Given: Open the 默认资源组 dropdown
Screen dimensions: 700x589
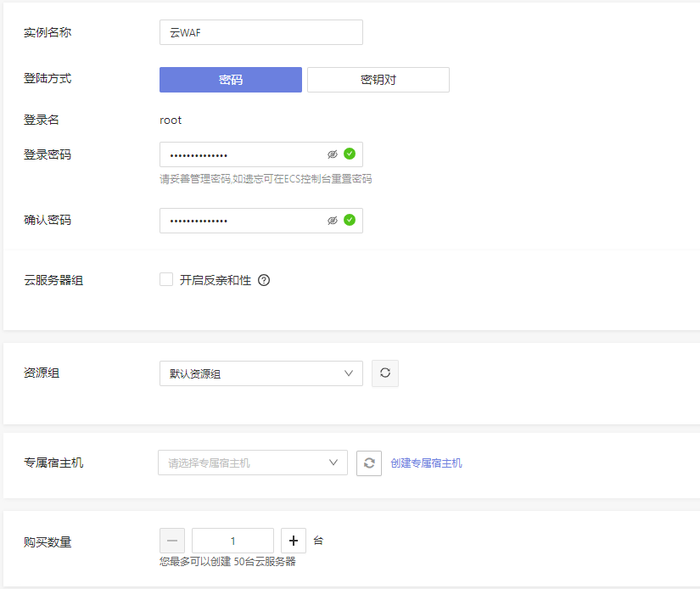Looking at the screenshot, I should pyautogui.click(x=260, y=373).
